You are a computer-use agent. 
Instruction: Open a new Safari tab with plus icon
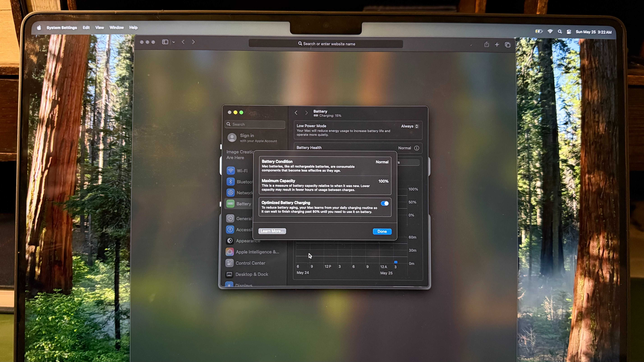(497, 45)
